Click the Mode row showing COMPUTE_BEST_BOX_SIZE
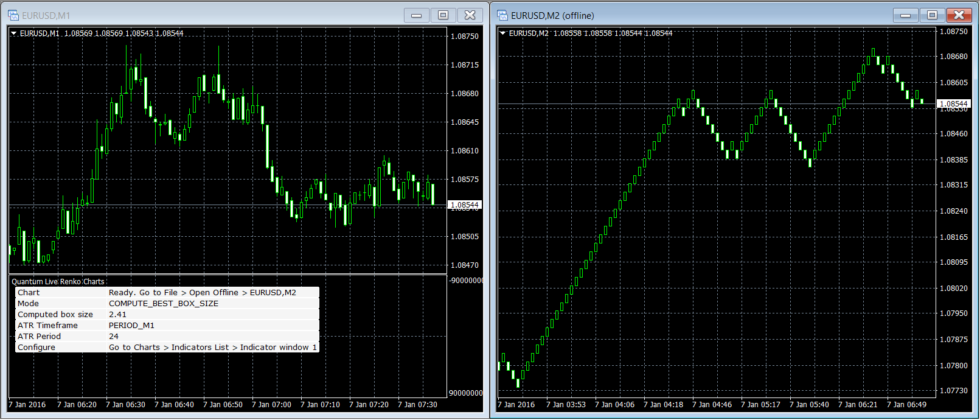 [x=163, y=304]
